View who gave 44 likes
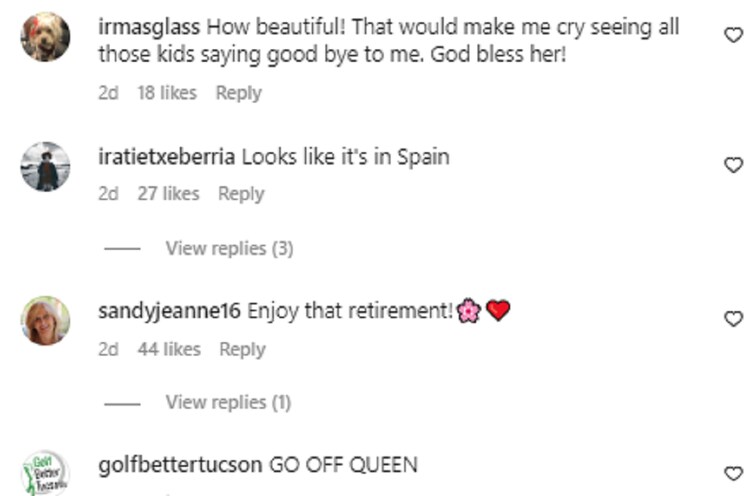The width and height of the screenshot is (750, 496). pyautogui.click(x=169, y=349)
